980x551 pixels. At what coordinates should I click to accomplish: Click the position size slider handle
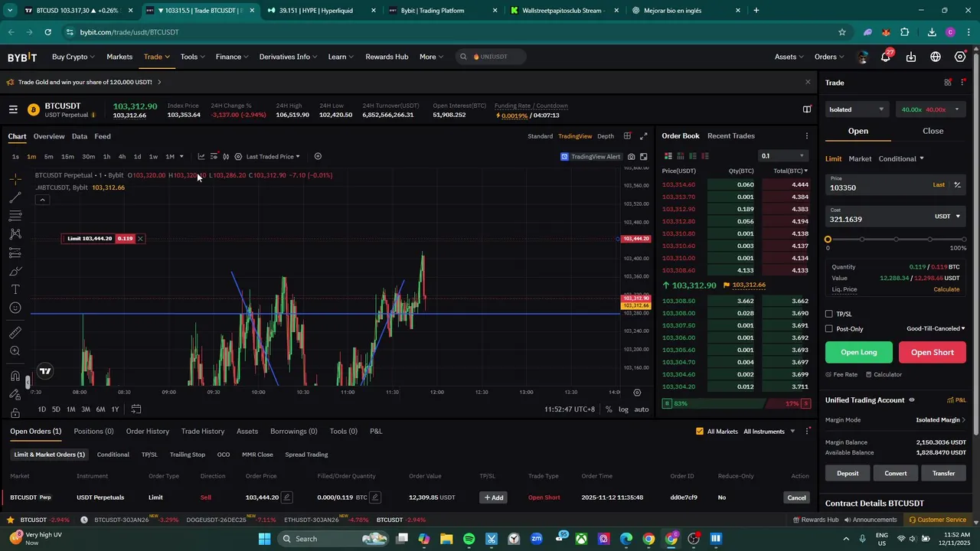click(828, 240)
